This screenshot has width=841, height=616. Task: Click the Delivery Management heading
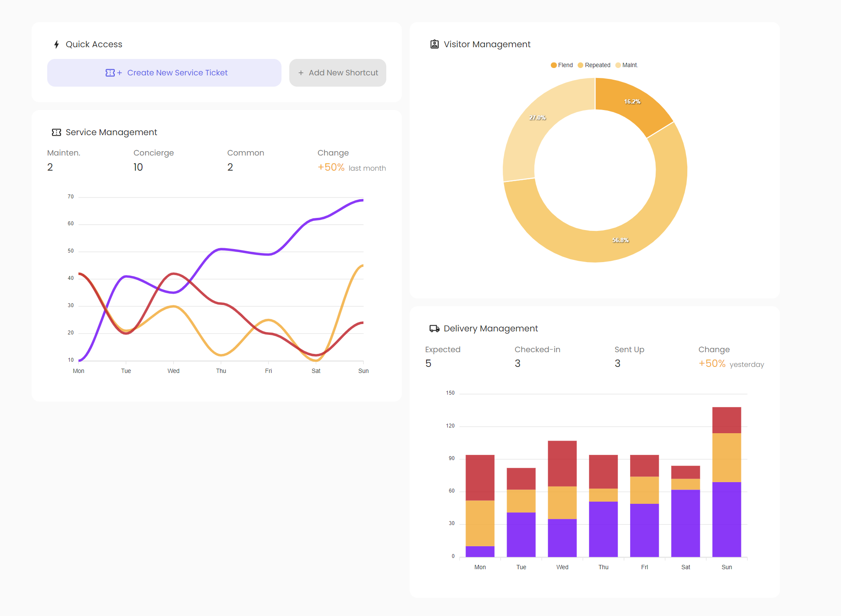(491, 328)
